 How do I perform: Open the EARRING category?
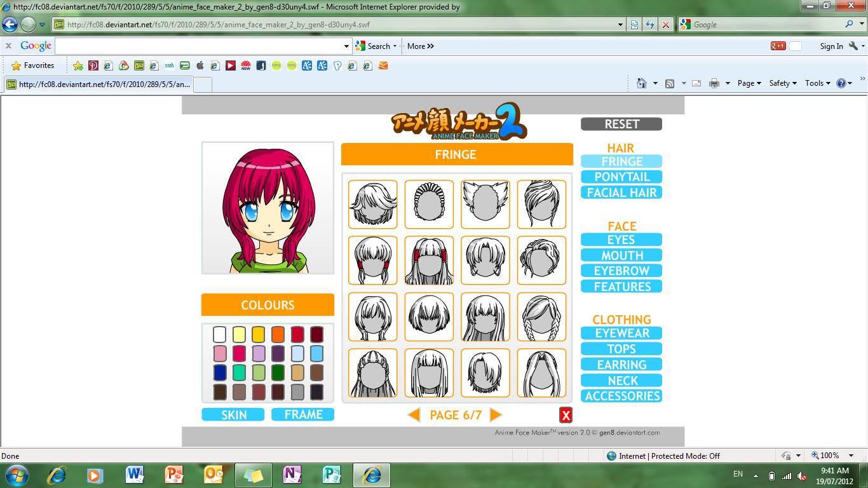pyautogui.click(x=621, y=365)
